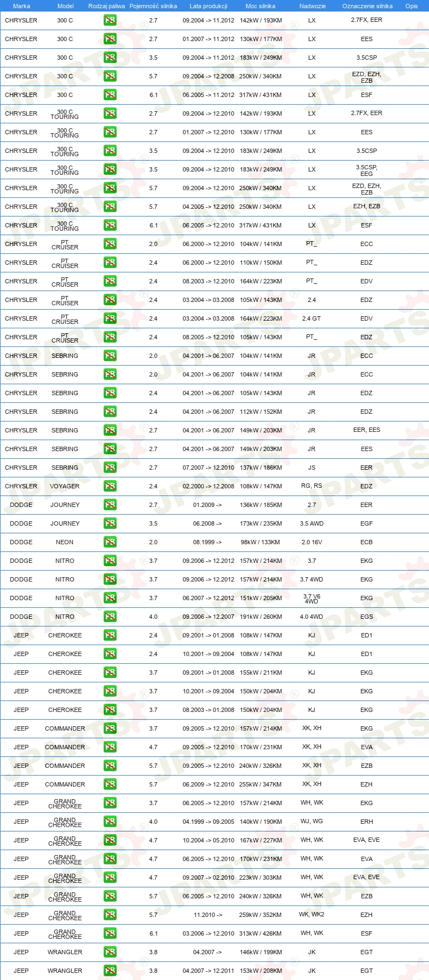Click the 153kW / 208KM power cell
Image resolution: width=429 pixels, height=980 pixels.
coord(261,971)
